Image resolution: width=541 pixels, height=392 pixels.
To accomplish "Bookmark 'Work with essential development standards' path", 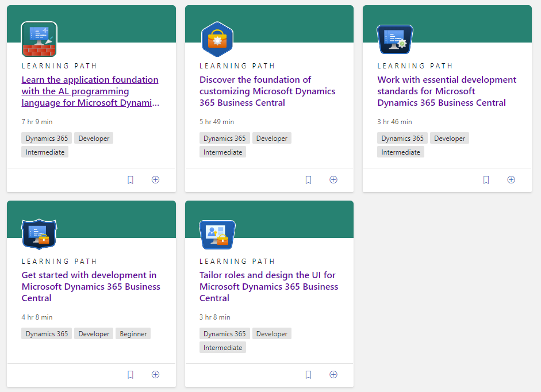I will pyautogui.click(x=486, y=180).
